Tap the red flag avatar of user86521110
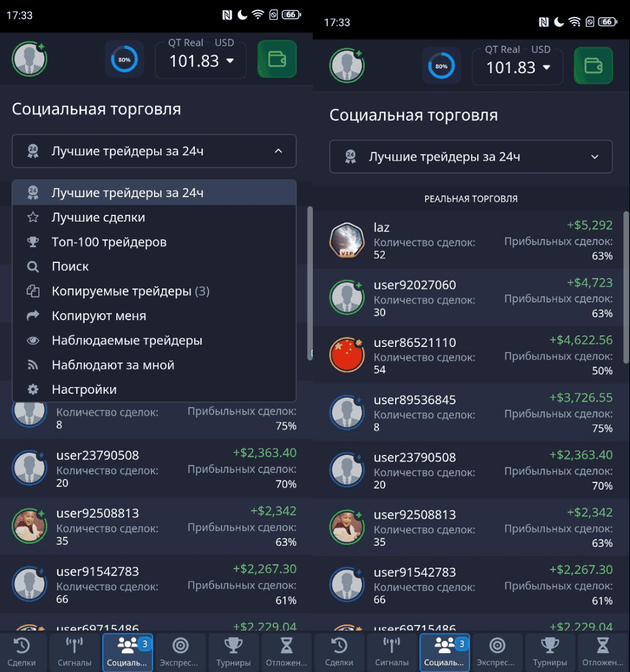Screen dimensions: 630x672 [x=347, y=355]
